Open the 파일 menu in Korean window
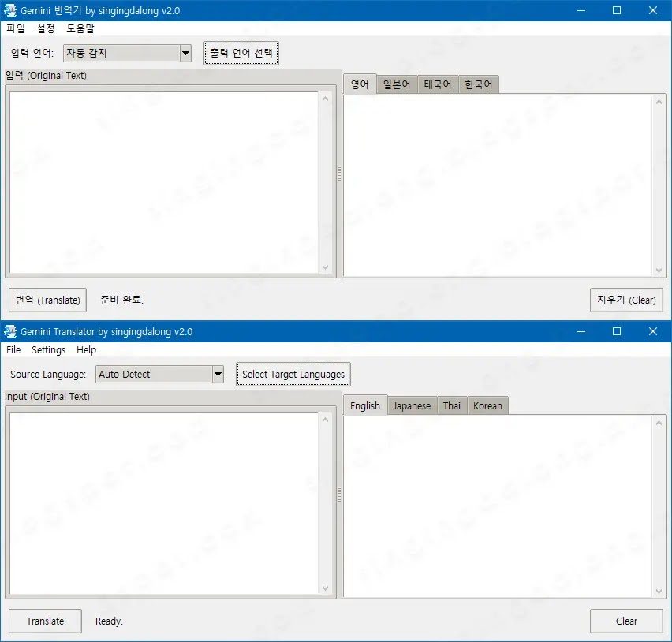Viewport: 672px width, 642px height. [x=16, y=28]
